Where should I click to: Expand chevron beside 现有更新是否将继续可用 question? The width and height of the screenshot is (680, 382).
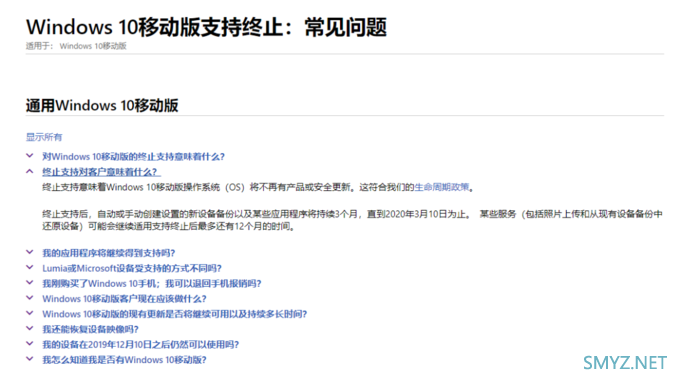pyautogui.click(x=29, y=313)
